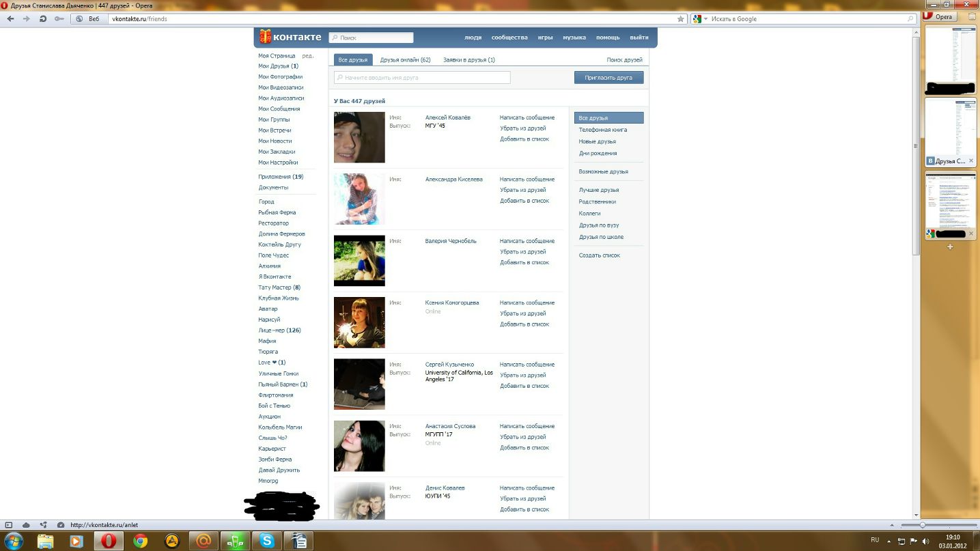
Task: Add Ксения Комогорцева to a list
Action: click(524, 324)
